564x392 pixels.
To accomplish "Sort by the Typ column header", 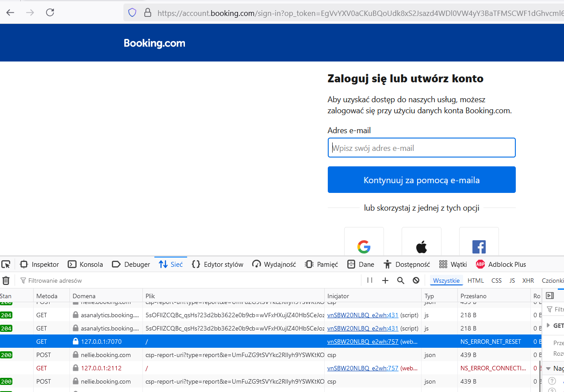I will coord(439,296).
